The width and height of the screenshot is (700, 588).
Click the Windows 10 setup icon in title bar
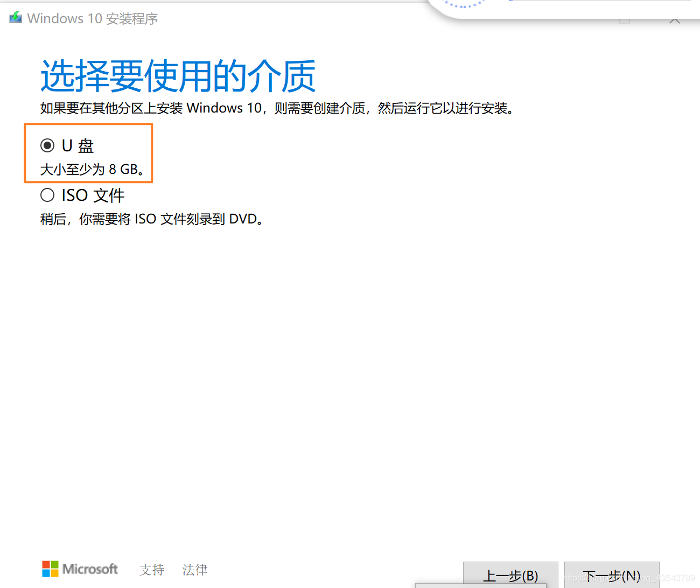[16, 18]
